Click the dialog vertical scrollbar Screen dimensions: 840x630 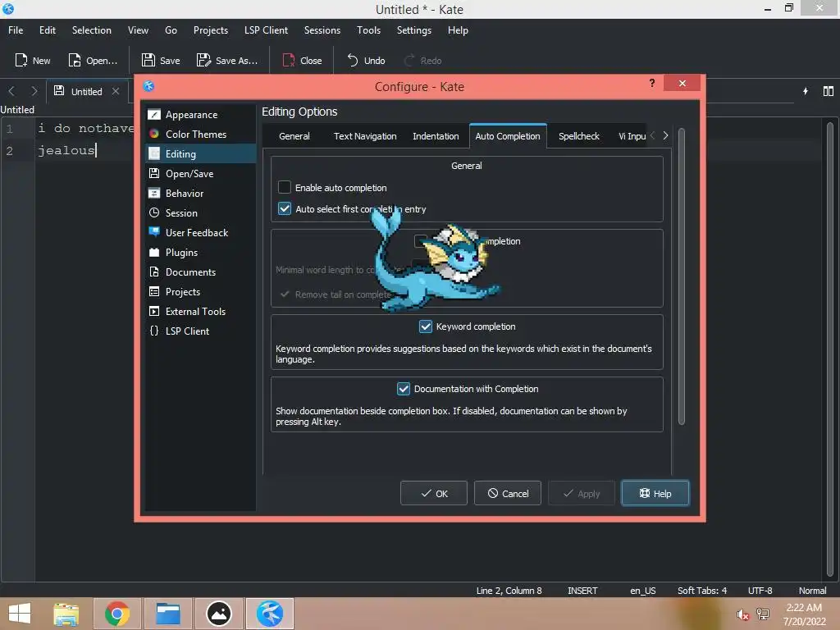click(682, 276)
